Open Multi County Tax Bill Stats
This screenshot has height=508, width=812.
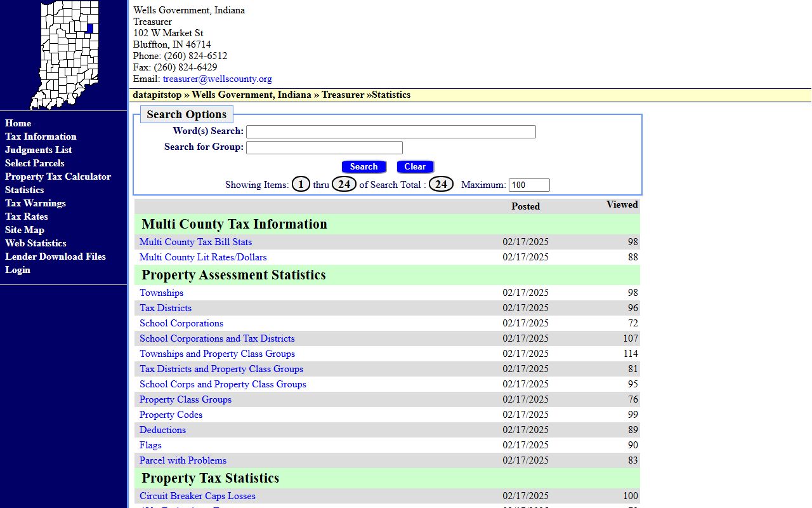coord(195,242)
